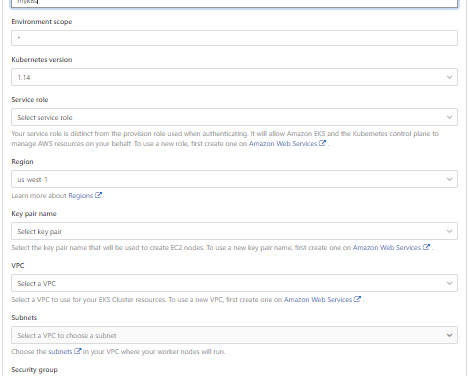Image resolution: width=468 pixels, height=376 pixels.
Task: Open the Select a VPC dropdown
Action: click(234, 283)
